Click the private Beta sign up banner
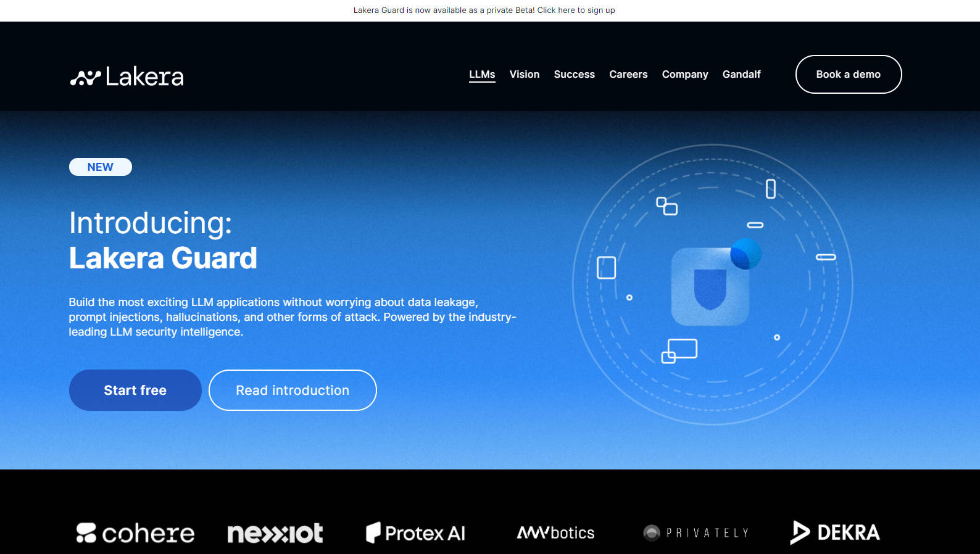This screenshot has width=980, height=554. [x=484, y=10]
